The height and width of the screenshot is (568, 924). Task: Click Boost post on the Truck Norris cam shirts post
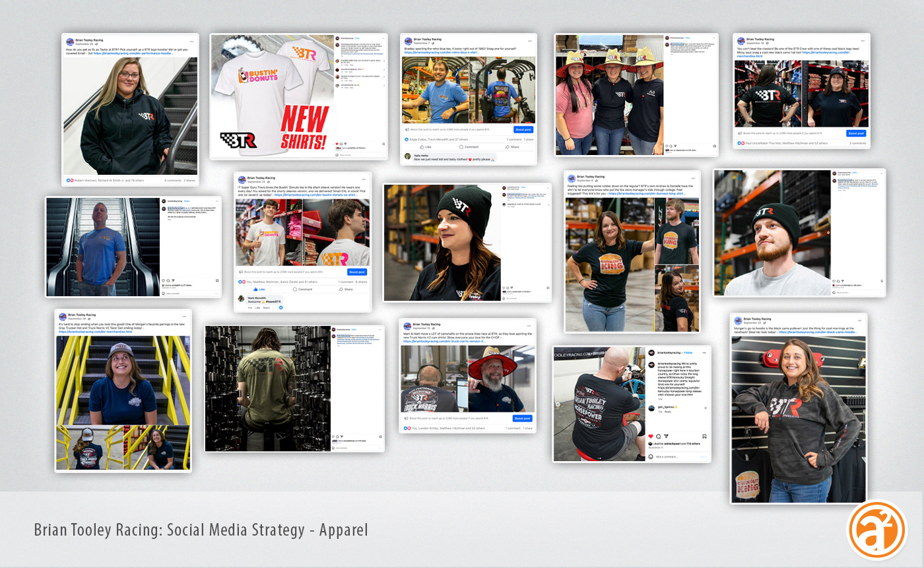tap(523, 418)
